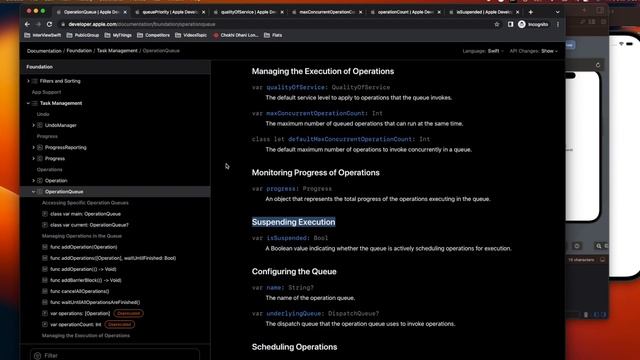
Task: Close the OperationQueue tab
Action: click(125, 12)
